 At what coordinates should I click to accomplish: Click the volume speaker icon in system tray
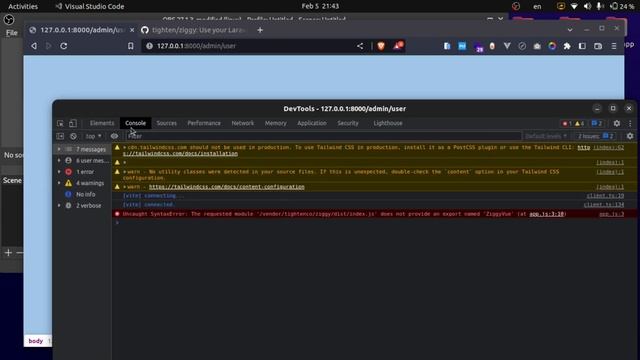point(587,6)
